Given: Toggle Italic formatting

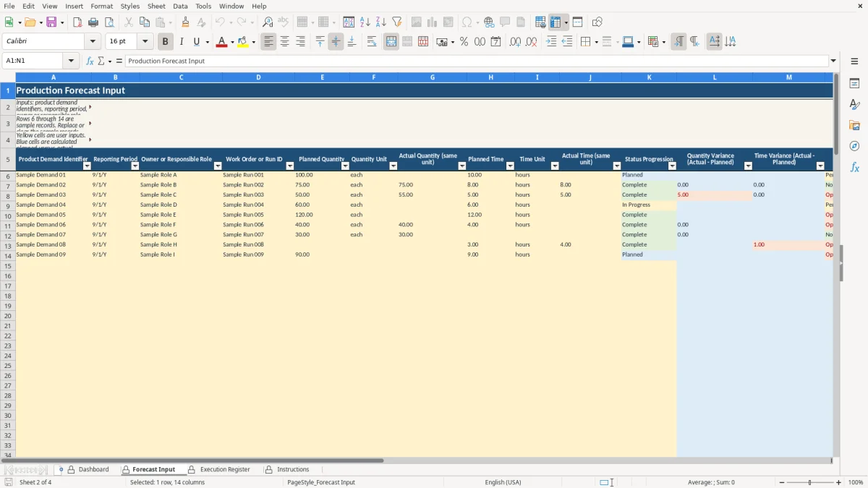Looking at the screenshot, I should pyautogui.click(x=181, y=42).
